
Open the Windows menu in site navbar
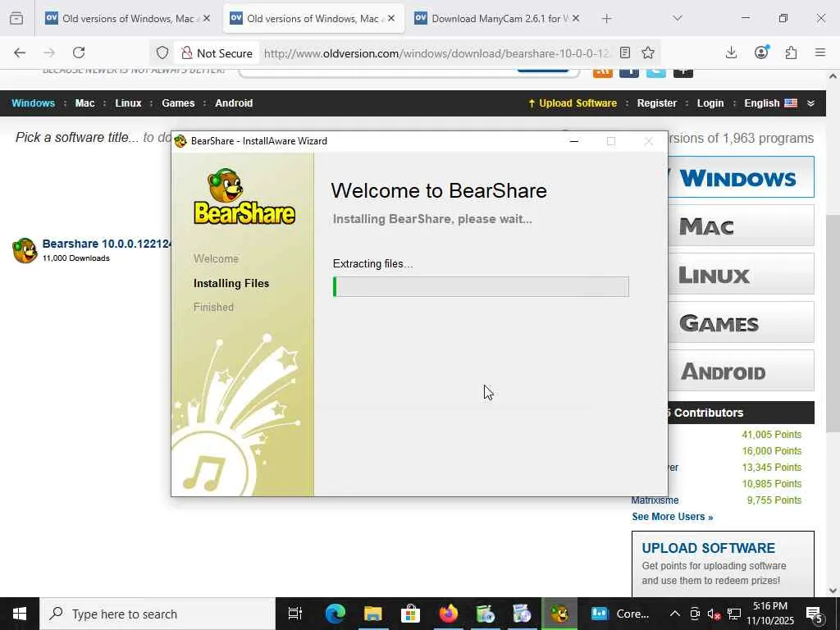[x=33, y=103]
